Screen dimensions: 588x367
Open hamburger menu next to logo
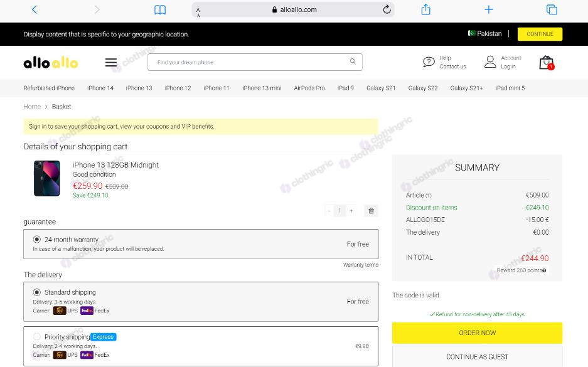click(x=111, y=62)
